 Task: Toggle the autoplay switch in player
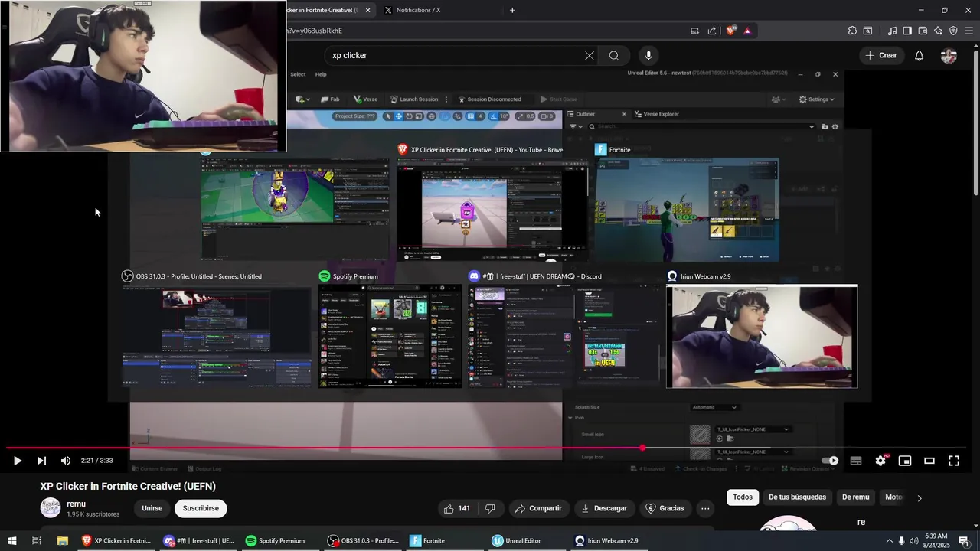830,461
